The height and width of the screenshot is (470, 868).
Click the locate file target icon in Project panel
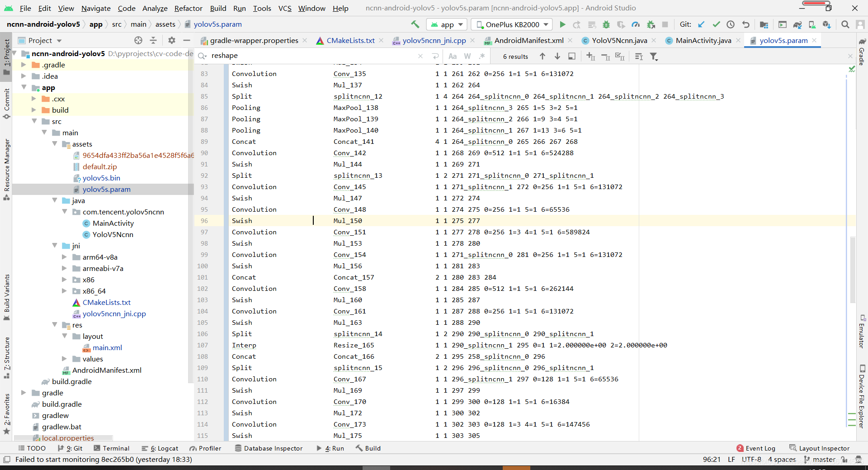tap(138, 40)
